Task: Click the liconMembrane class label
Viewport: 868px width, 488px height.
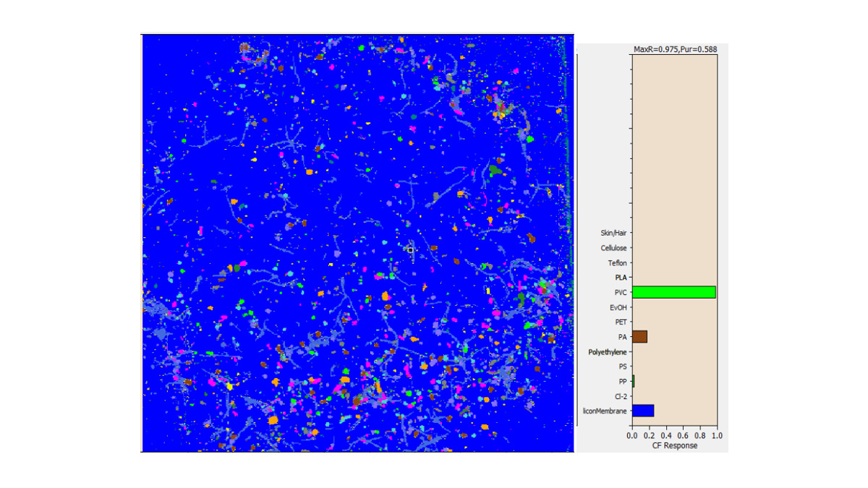Action: (605, 411)
